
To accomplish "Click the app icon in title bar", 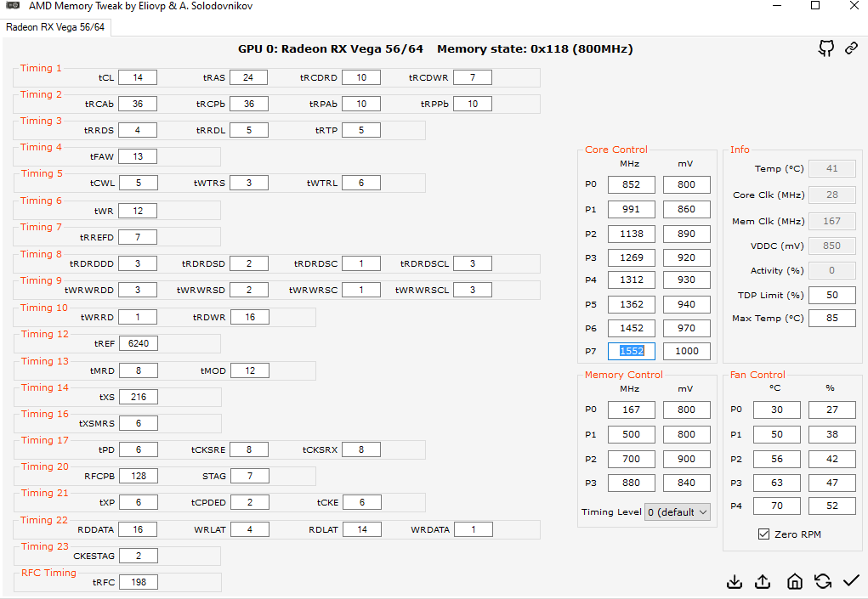I will pos(12,6).
